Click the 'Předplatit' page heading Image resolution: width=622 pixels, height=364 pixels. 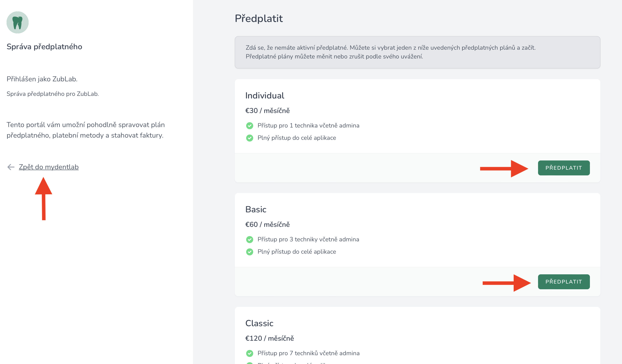[258, 18]
